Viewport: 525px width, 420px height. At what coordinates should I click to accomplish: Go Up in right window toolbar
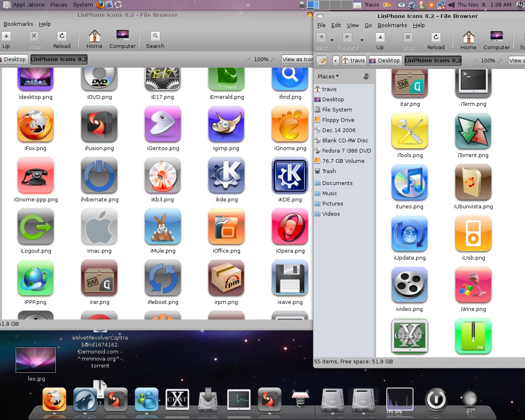point(380,41)
